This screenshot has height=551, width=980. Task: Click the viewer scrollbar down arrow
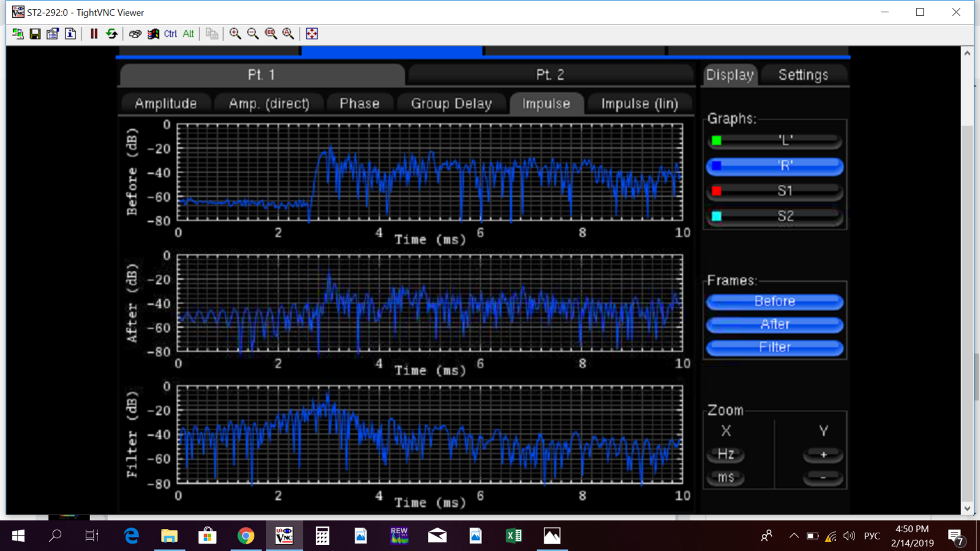(x=967, y=508)
